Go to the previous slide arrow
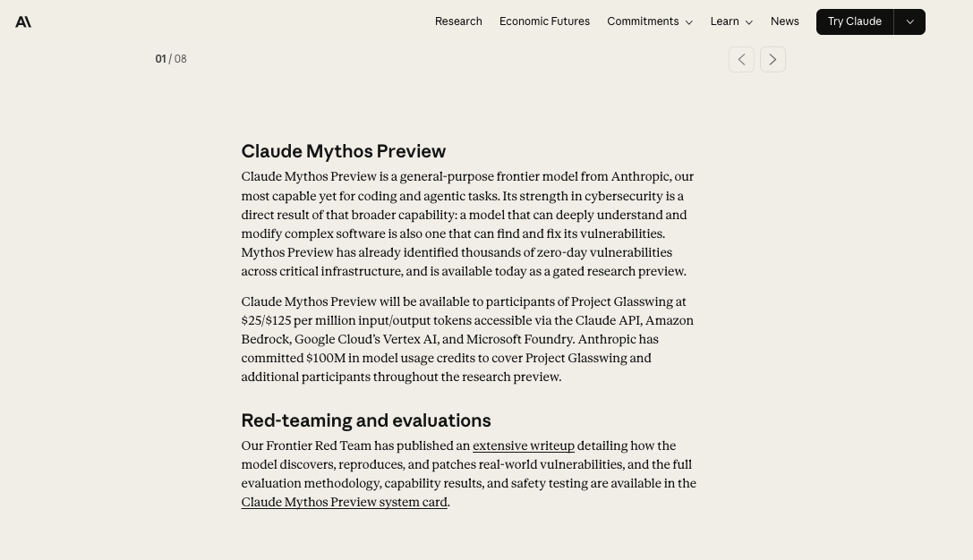 click(741, 59)
